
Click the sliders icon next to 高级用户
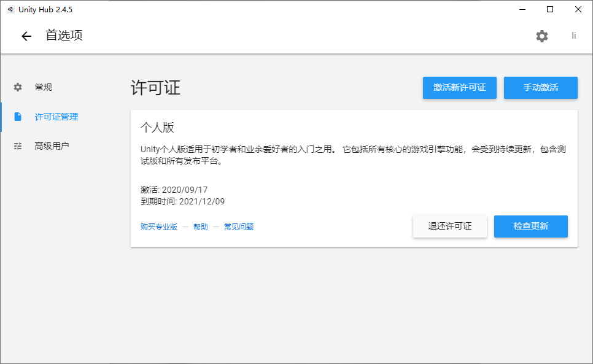pyautogui.click(x=18, y=146)
